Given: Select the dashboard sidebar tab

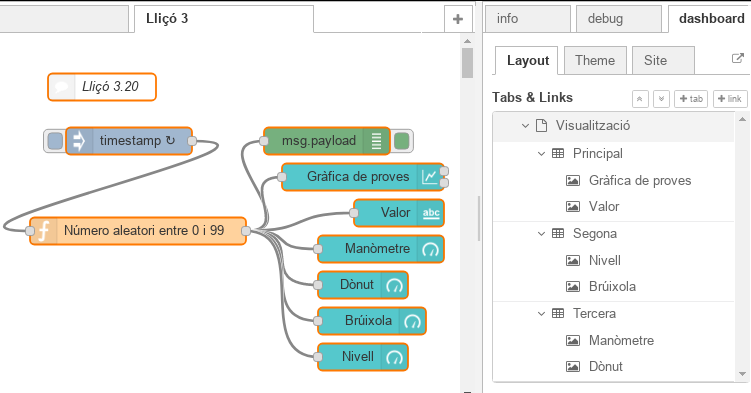Looking at the screenshot, I should pos(709,19).
